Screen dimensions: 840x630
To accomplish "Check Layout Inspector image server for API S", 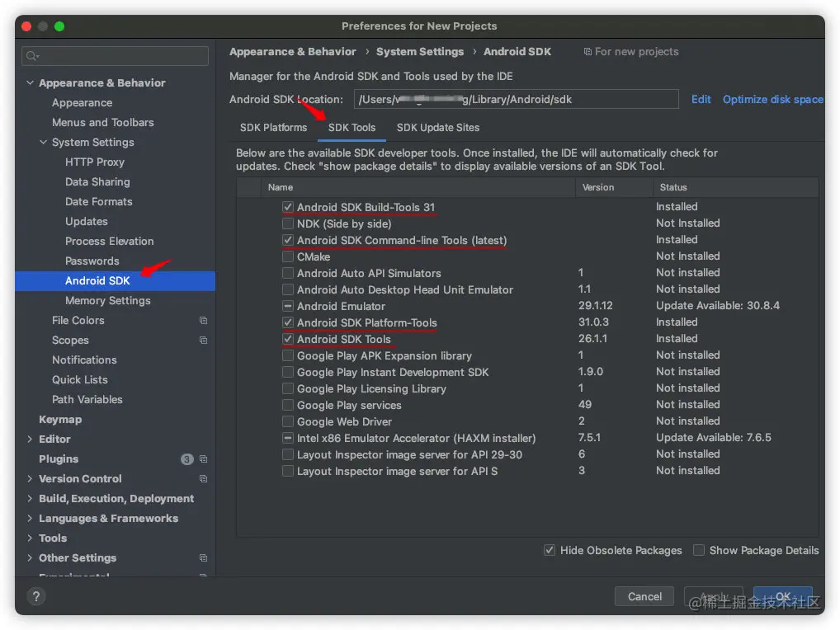I will click(x=288, y=471).
